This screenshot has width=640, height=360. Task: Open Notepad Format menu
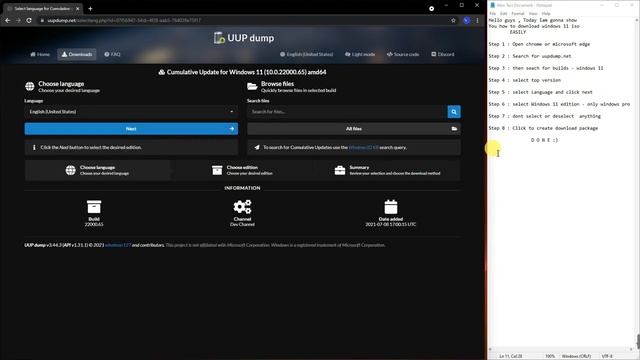click(518, 13)
